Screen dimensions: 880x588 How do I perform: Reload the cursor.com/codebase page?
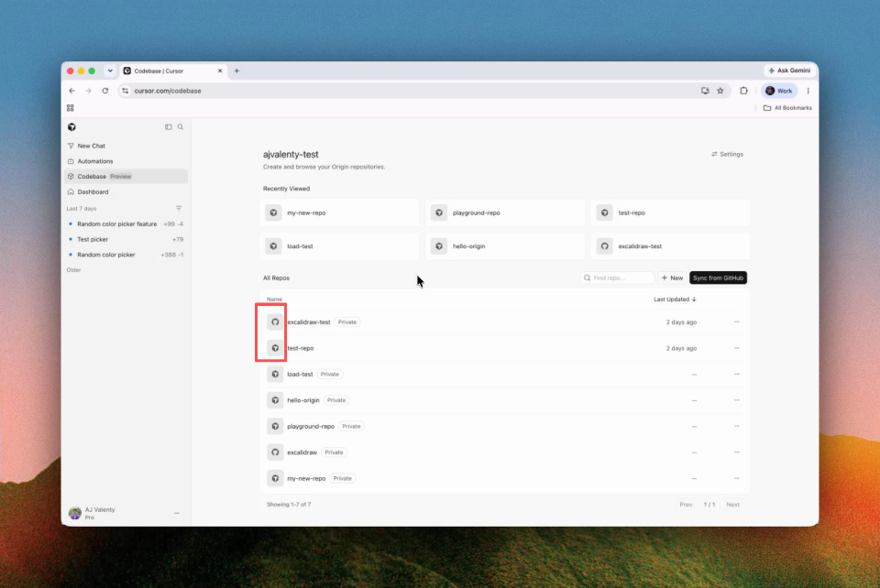pos(104,91)
